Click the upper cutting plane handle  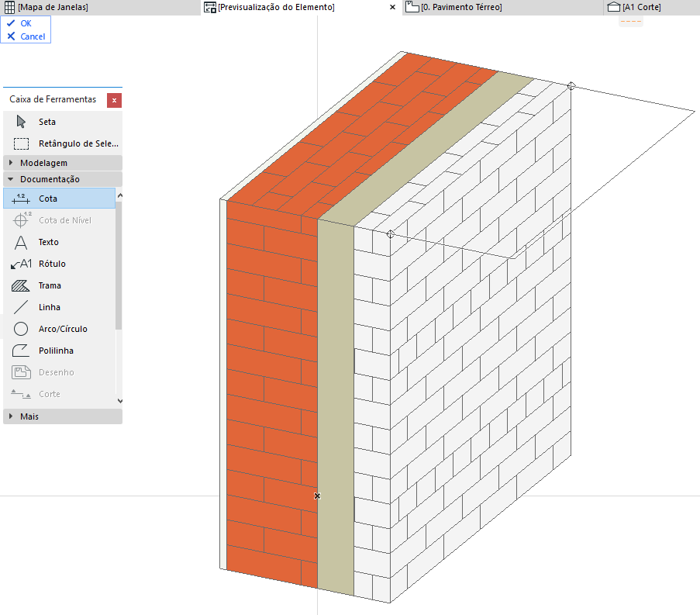pyautogui.click(x=571, y=86)
